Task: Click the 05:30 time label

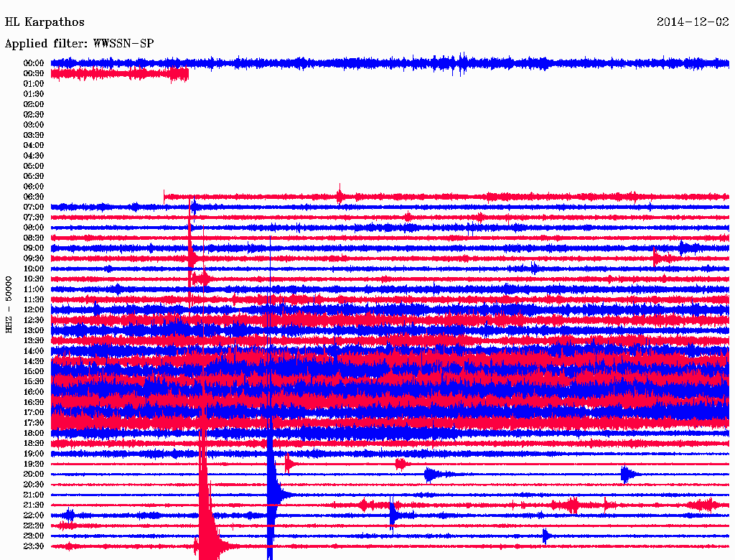Action: [34, 177]
